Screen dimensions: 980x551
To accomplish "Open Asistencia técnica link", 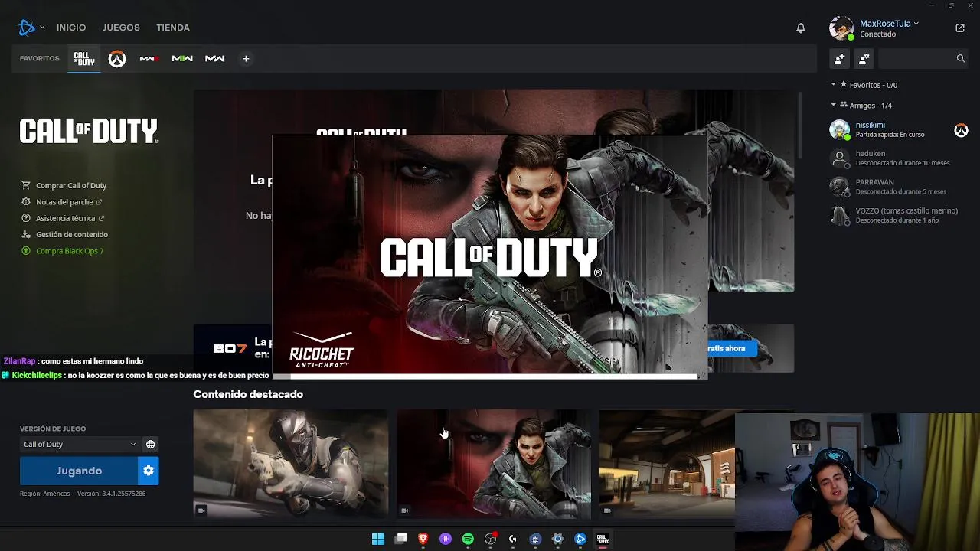I will (66, 218).
